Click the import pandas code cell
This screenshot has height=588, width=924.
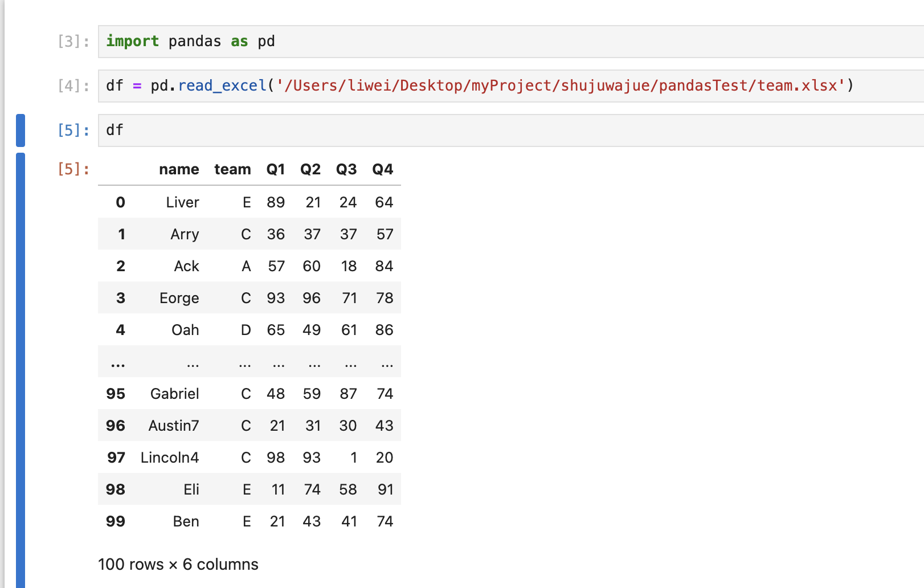pyautogui.click(x=511, y=42)
